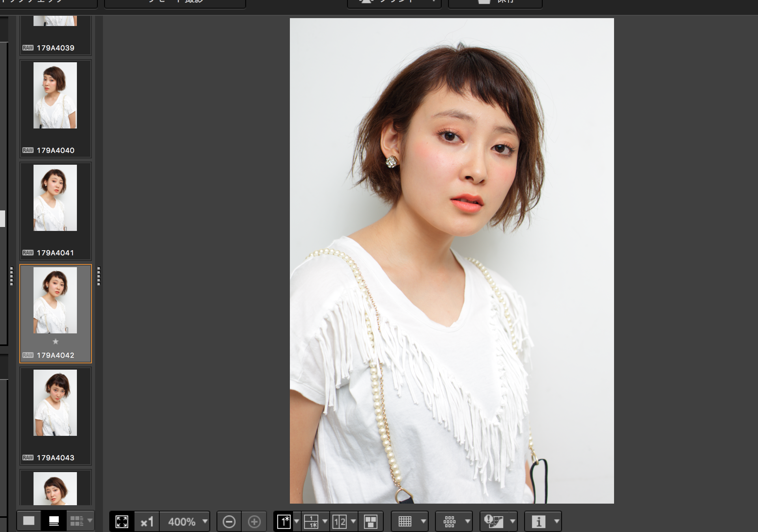This screenshot has width=758, height=532.
Task: Open thumbnail layout options arrow
Action: pos(90,521)
